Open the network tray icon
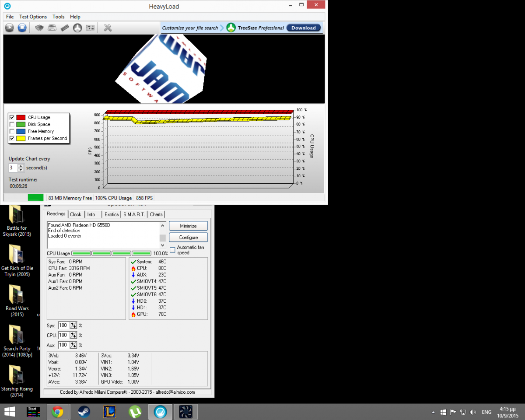Screen dimensions: 525x420 [463, 412]
